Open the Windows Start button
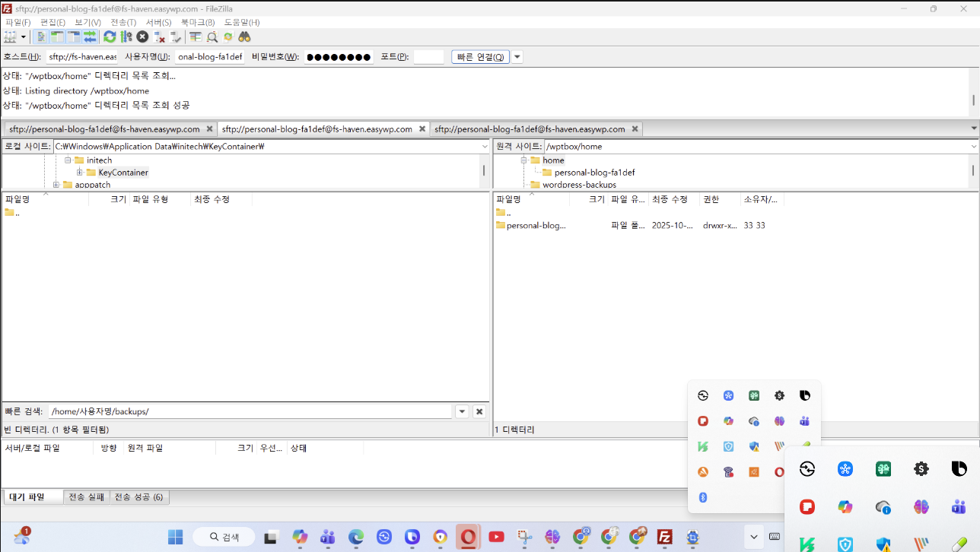Image resolution: width=980 pixels, height=552 pixels. click(176, 537)
